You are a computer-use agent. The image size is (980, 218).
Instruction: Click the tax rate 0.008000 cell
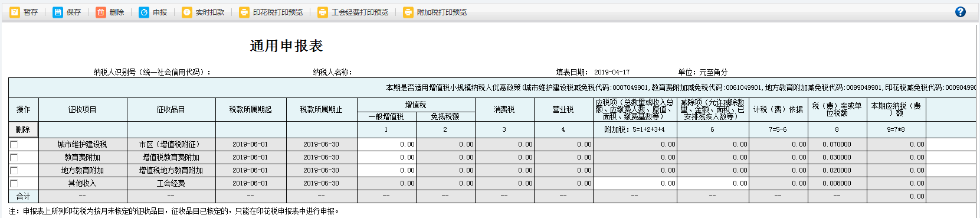[x=837, y=183]
